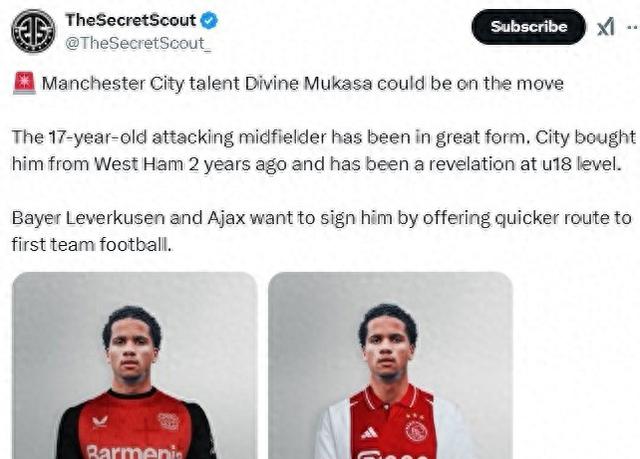640x459 pixels.
Task: Click the small logo on Leverkusen shirt's left
Action: click(x=100, y=422)
